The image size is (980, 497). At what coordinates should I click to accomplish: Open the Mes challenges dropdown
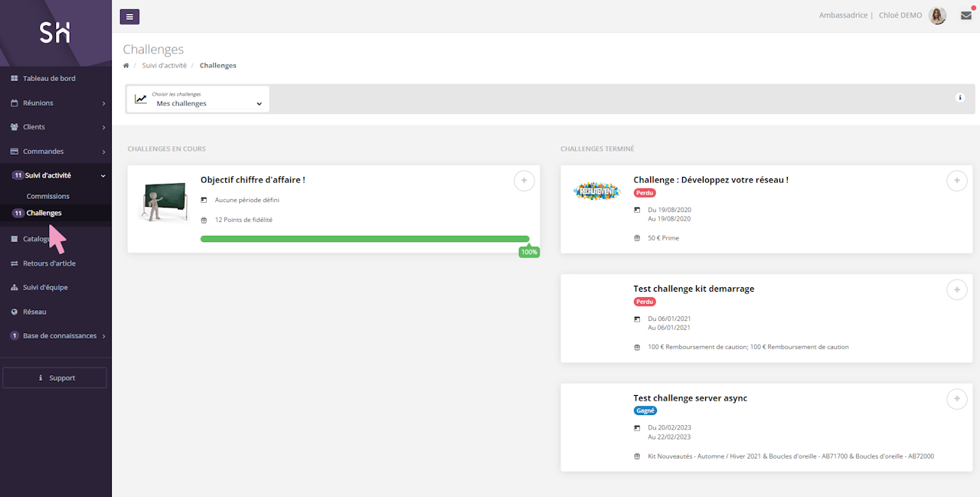(198, 100)
